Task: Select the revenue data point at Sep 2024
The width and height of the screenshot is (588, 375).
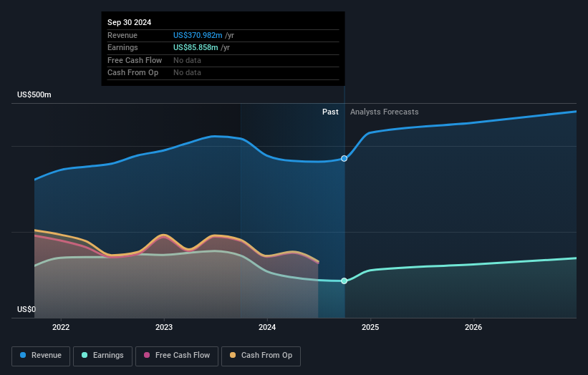Action: point(344,158)
